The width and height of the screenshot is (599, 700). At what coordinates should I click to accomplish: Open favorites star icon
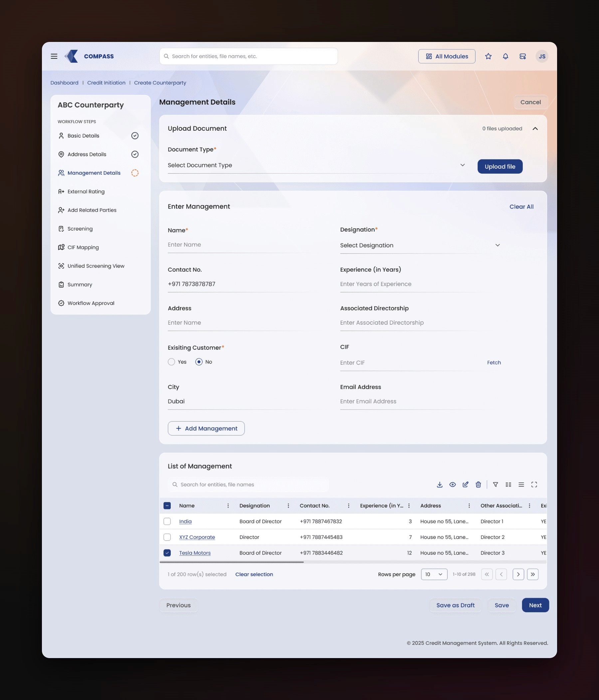pyautogui.click(x=488, y=56)
